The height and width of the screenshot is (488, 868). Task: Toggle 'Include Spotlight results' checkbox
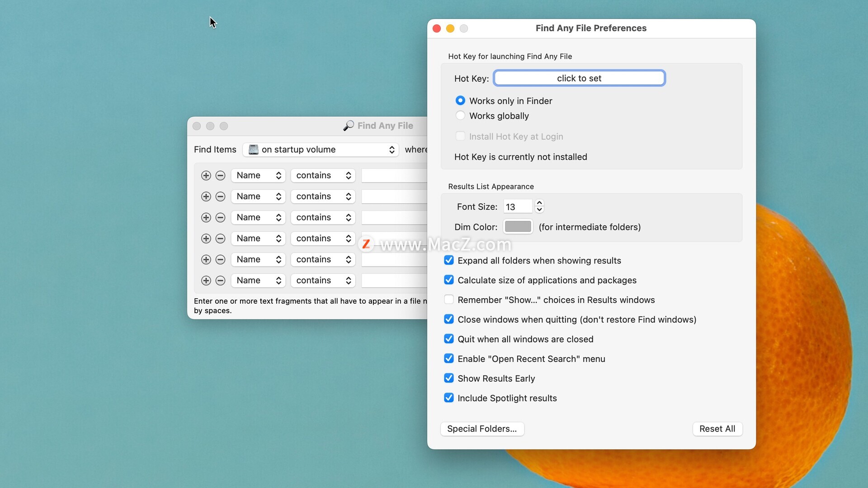(448, 398)
